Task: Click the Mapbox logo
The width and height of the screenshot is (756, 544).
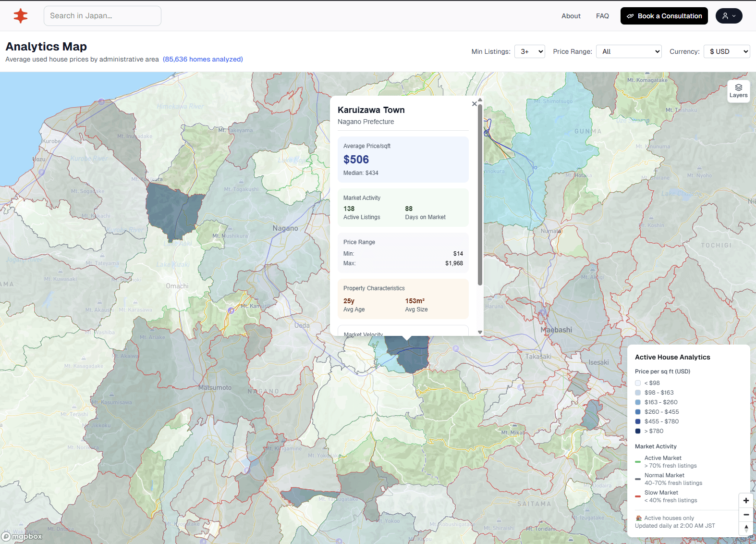Action: click(x=22, y=536)
